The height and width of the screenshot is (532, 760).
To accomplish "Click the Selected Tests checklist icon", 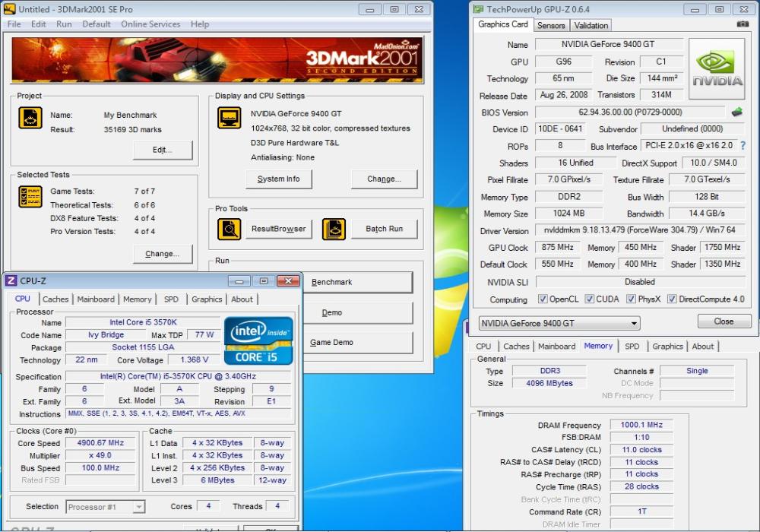I will (x=30, y=197).
